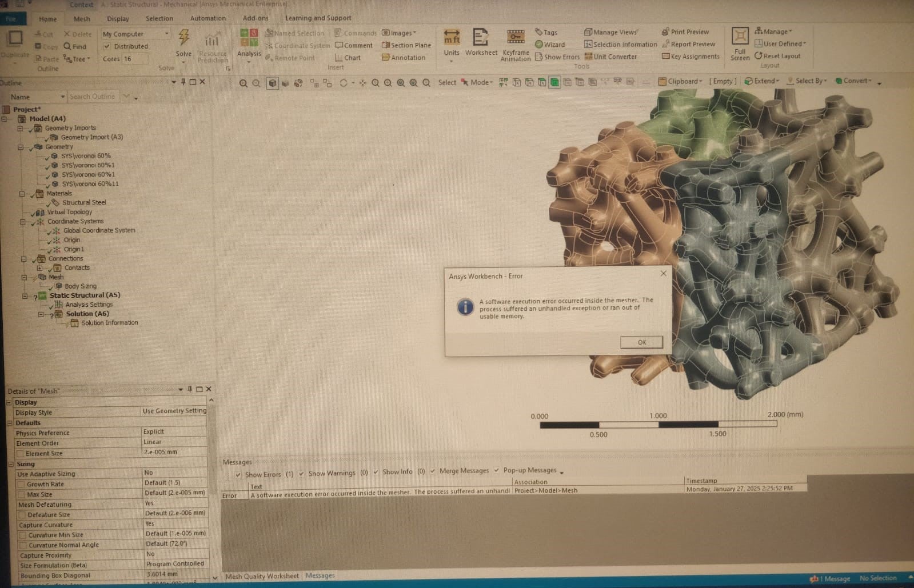Click Show Errors in the Tools group
914x588 pixels.
point(557,57)
